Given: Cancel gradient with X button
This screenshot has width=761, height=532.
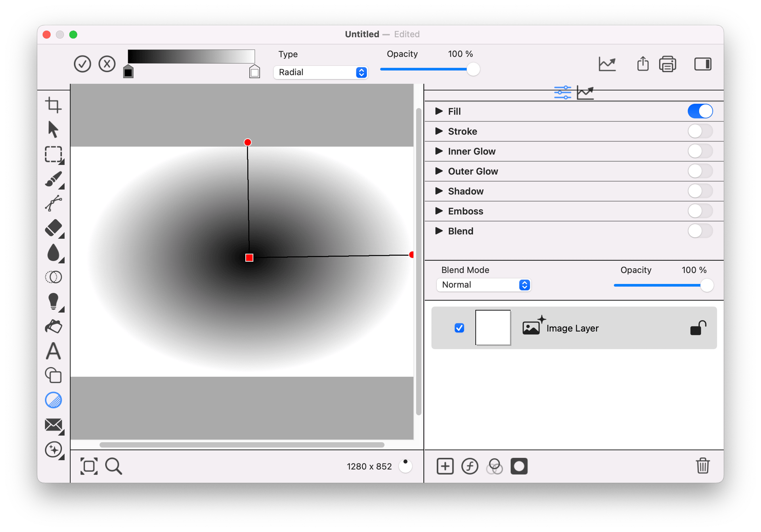Looking at the screenshot, I should tap(107, 64).
